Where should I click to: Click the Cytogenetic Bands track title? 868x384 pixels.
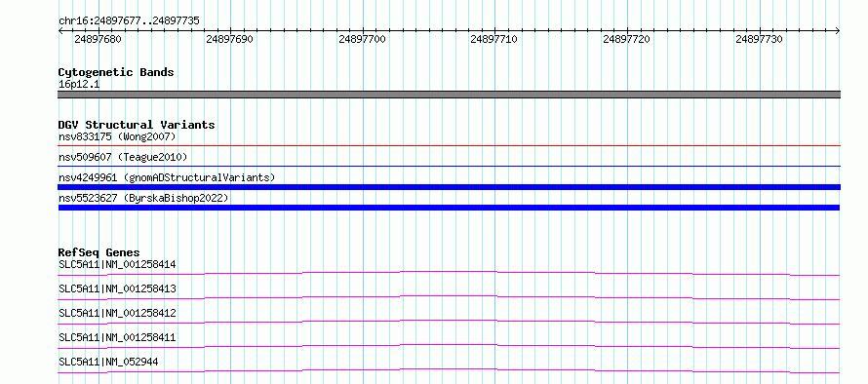click(116, 72)
